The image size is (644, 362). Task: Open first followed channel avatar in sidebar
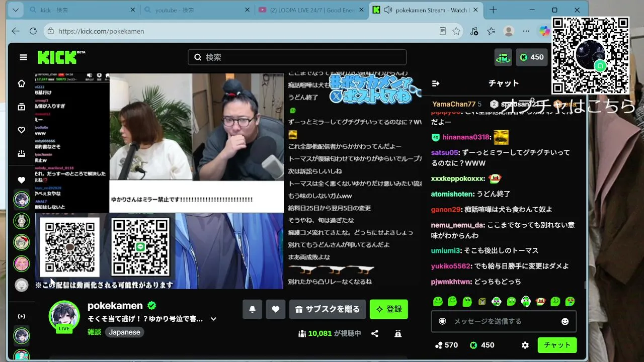pos(22,200)
